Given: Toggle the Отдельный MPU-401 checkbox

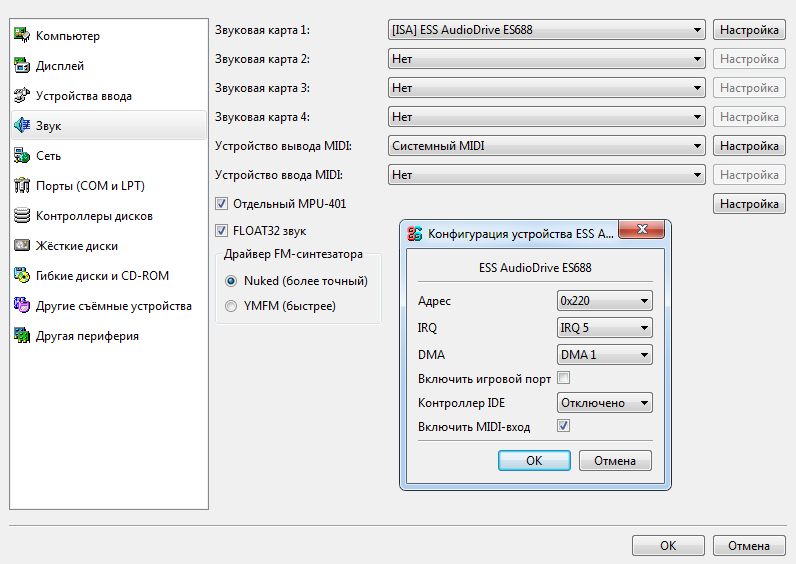Looking at the screenshot, I should pos(221,204).
